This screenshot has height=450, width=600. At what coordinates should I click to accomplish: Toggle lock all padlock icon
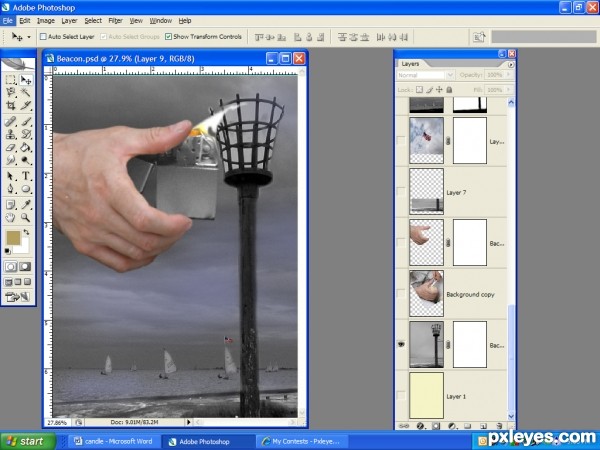pyautogui.click(x=449, y=90)
